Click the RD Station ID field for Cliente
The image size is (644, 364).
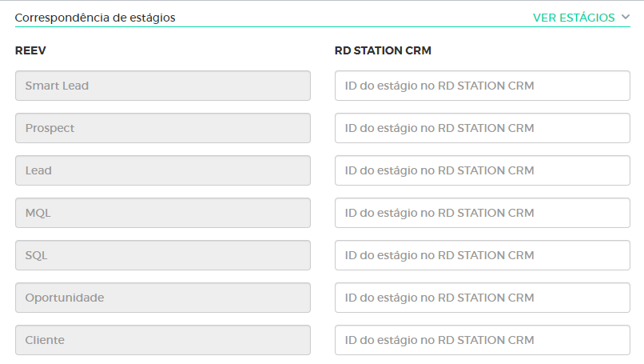point(482,340)
